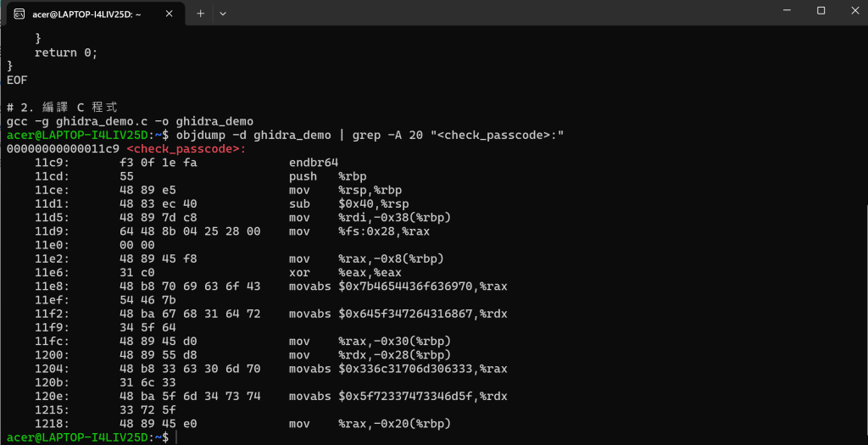This screenshot has height=445, width=868.
Task: Click the gcc -g ghidra_demo.c compile line
Action: pyautogui.click(x=130, y=121)
